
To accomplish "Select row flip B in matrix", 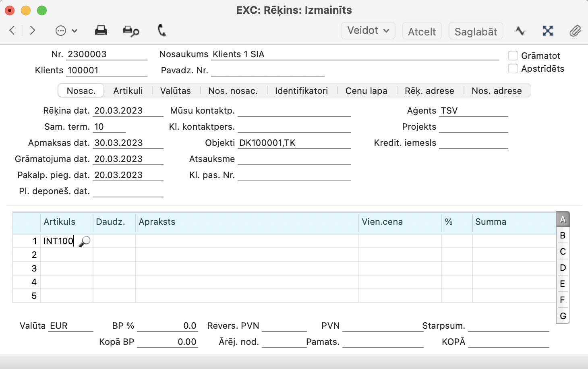I will click(x=563, y=236).
